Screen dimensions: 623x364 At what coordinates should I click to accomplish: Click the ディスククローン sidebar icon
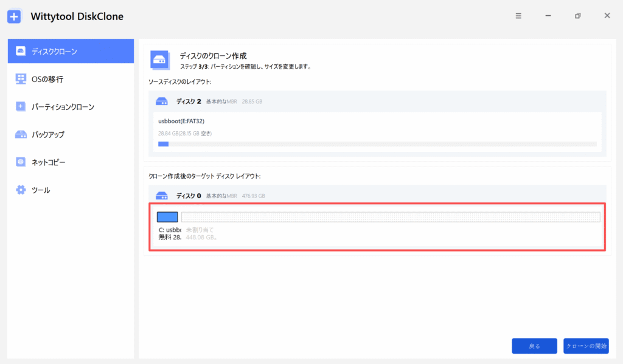pos(21,51)
